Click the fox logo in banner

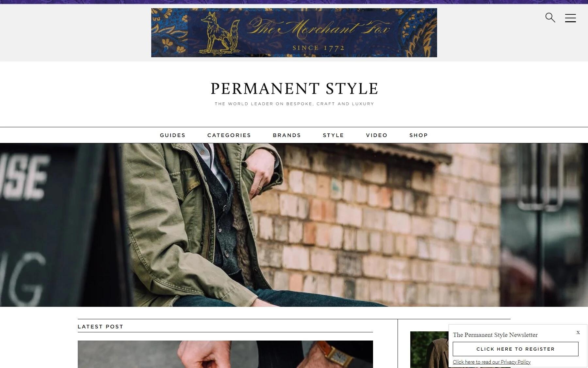(x=220, y=33)
